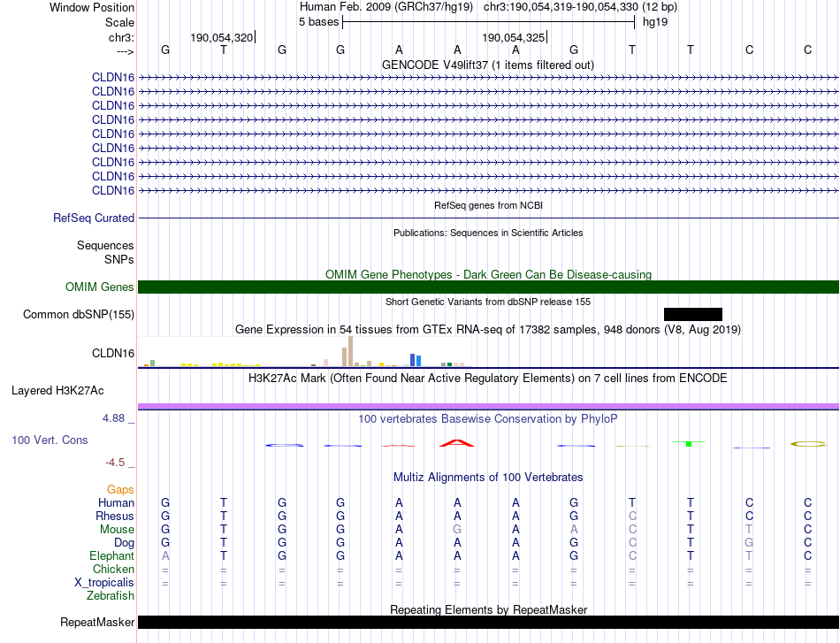Open '100 vertebrates Basewise Conservation by PhyloP'

point(488,419)
